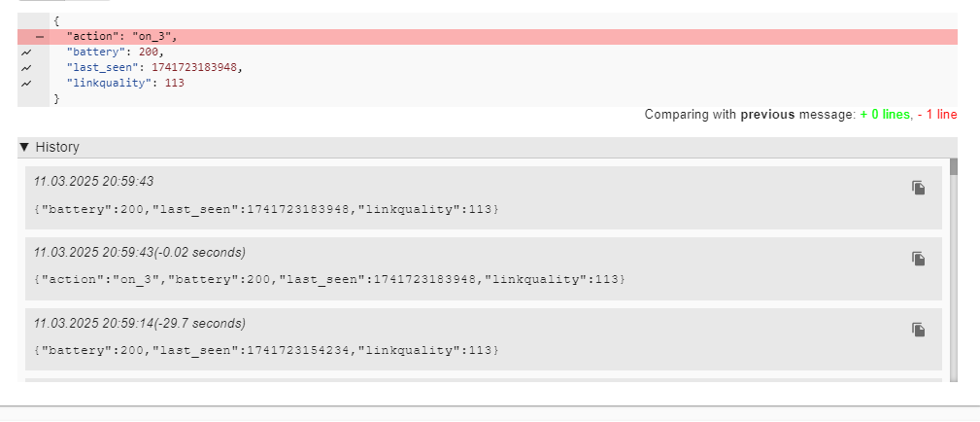The height and width of the screenshot is (422, 980).
Task: Click the changed marker next to battery
Action: click(x=26, y=53)
